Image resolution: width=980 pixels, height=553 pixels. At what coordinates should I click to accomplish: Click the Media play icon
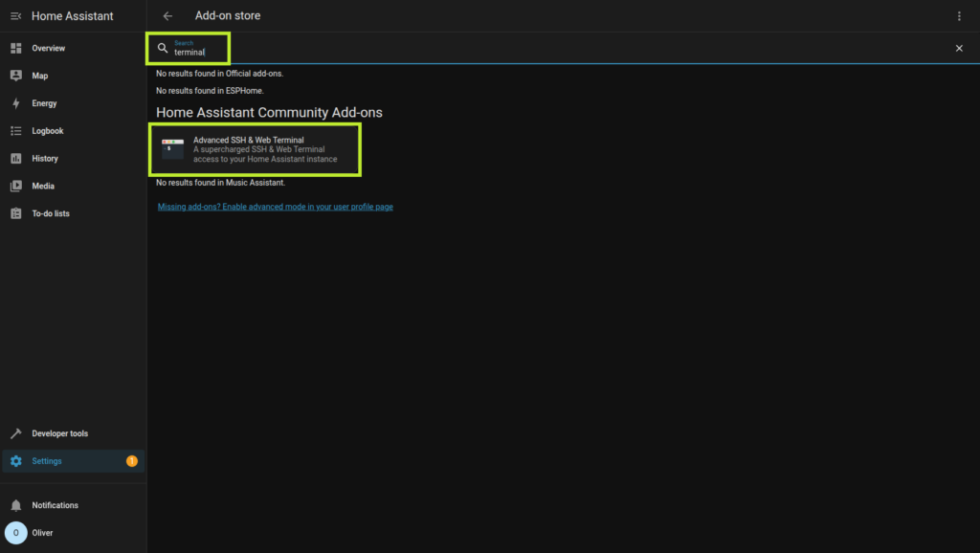(x=16, y=186)
